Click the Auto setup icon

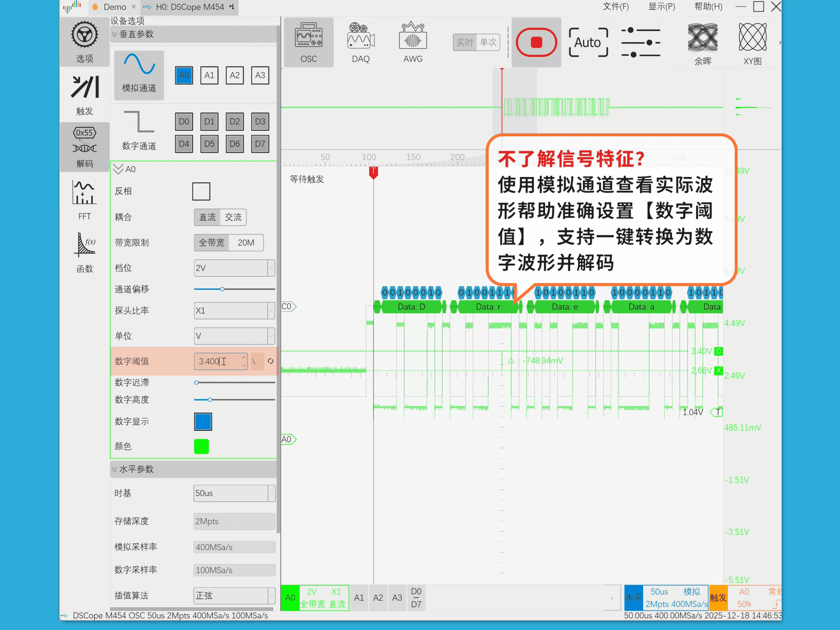click(588, 42)
